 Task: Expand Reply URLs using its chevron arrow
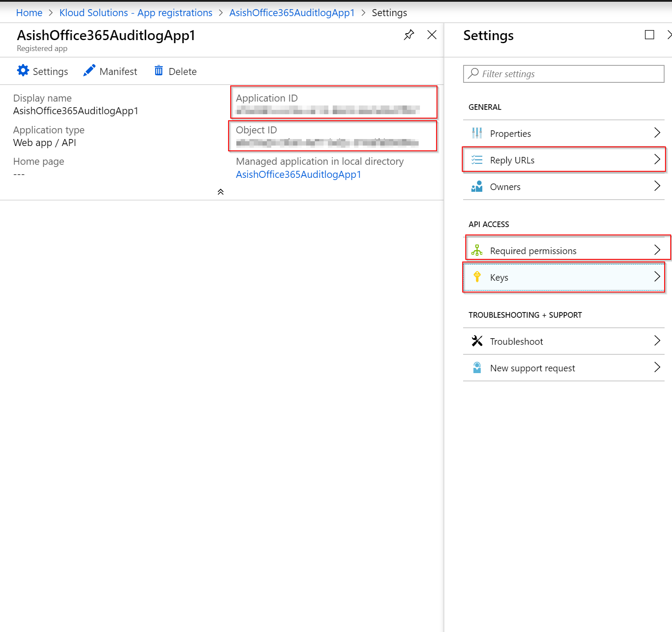click(657, 160)
